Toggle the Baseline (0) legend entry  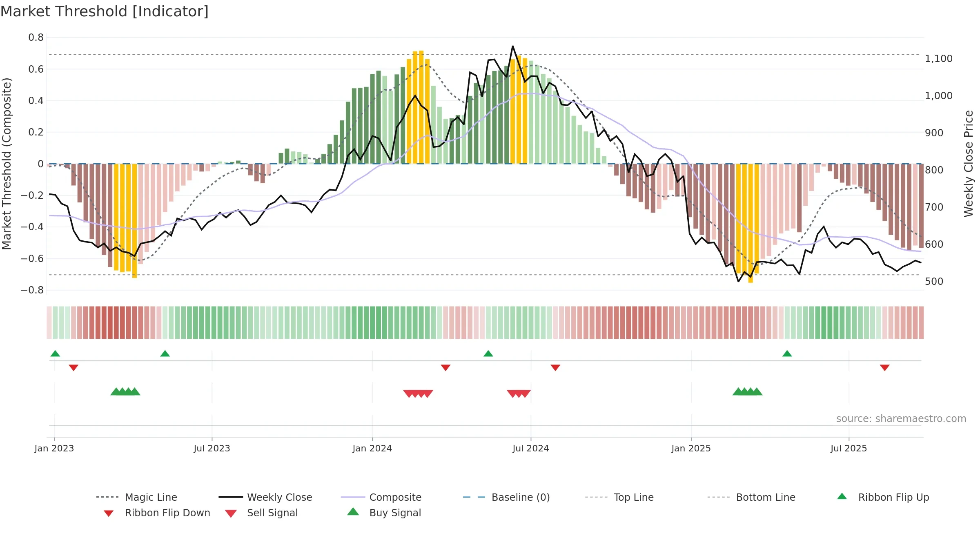pyautogui.click(x=506, y=497)
